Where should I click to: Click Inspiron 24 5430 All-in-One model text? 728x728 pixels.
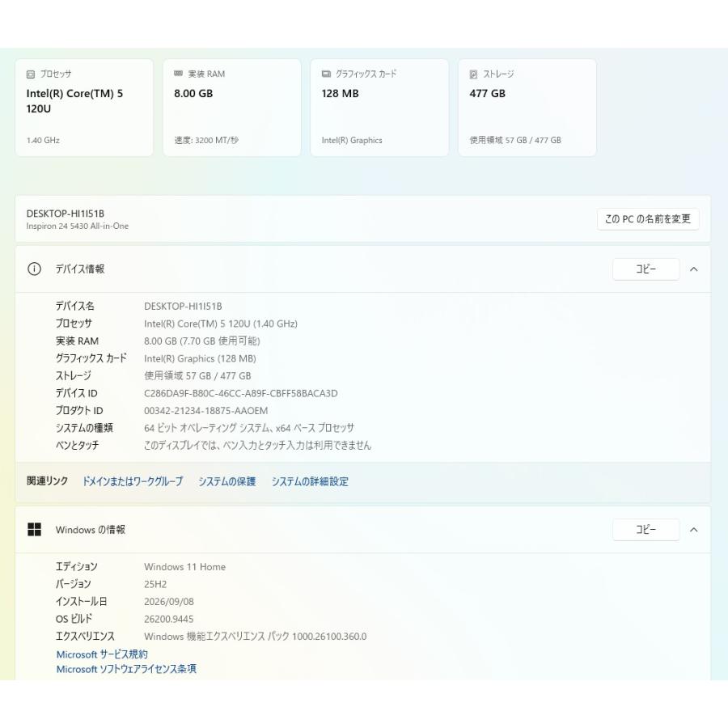(x=78, y=226)
